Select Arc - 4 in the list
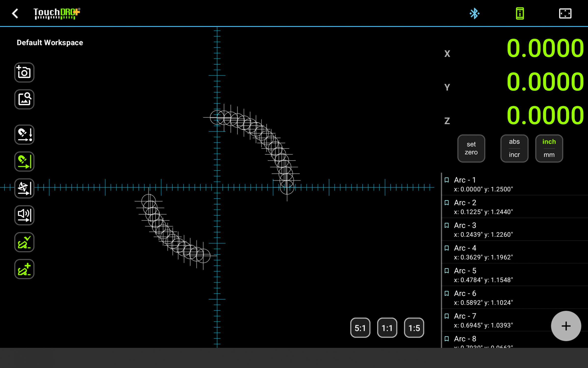 pos(515,252)
